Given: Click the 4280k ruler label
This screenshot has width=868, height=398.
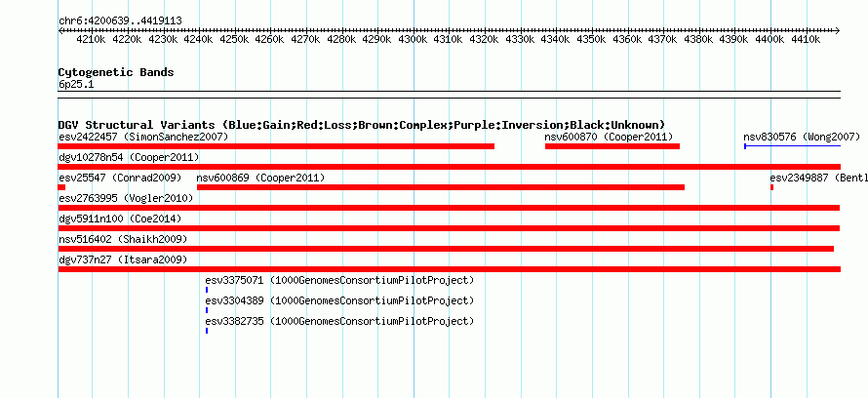Looking at the screenshot, I should pos(342,40).
